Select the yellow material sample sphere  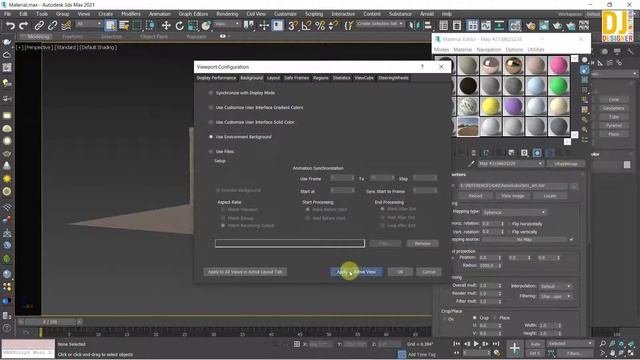coord(490,106)
